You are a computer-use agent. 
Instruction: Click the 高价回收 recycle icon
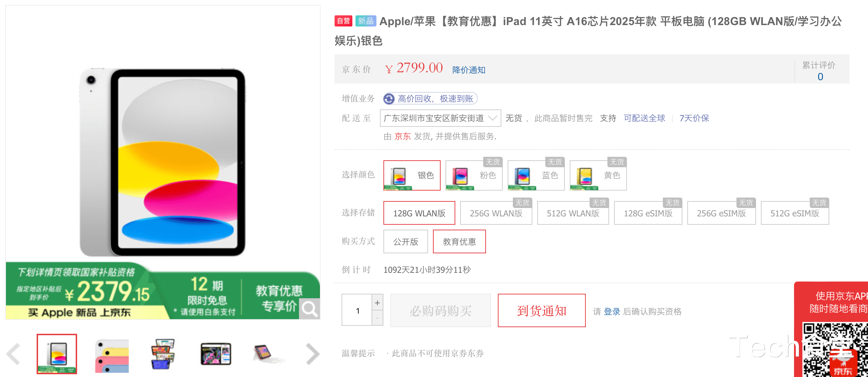point(389,99)
